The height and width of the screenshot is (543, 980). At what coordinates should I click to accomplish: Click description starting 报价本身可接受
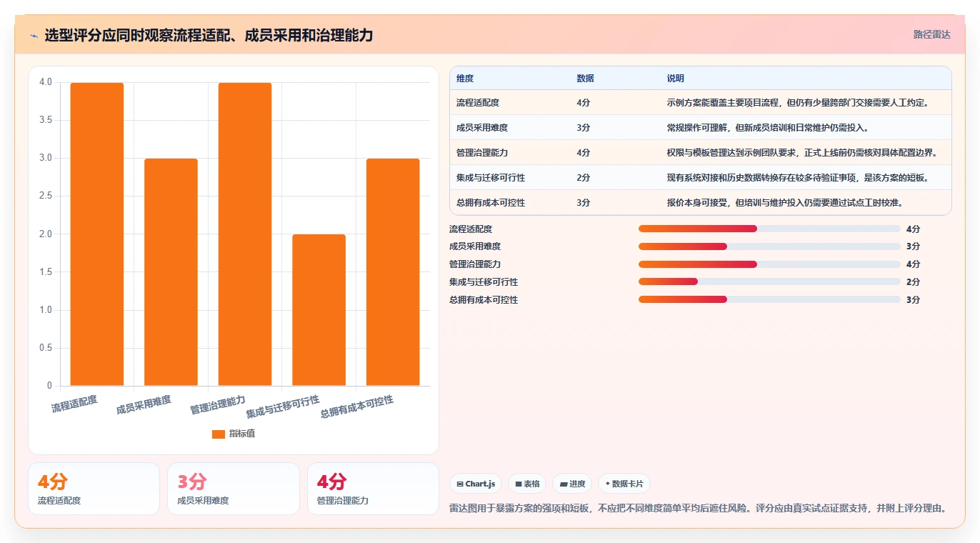(x=785, y=203)
